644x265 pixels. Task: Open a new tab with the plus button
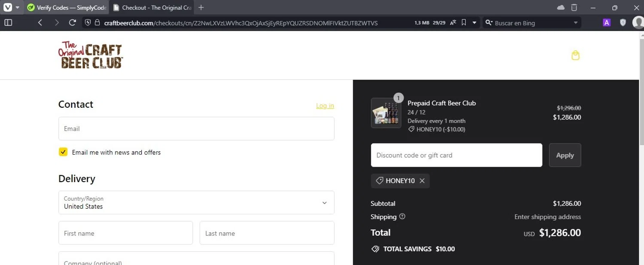[x=201, y=8]
